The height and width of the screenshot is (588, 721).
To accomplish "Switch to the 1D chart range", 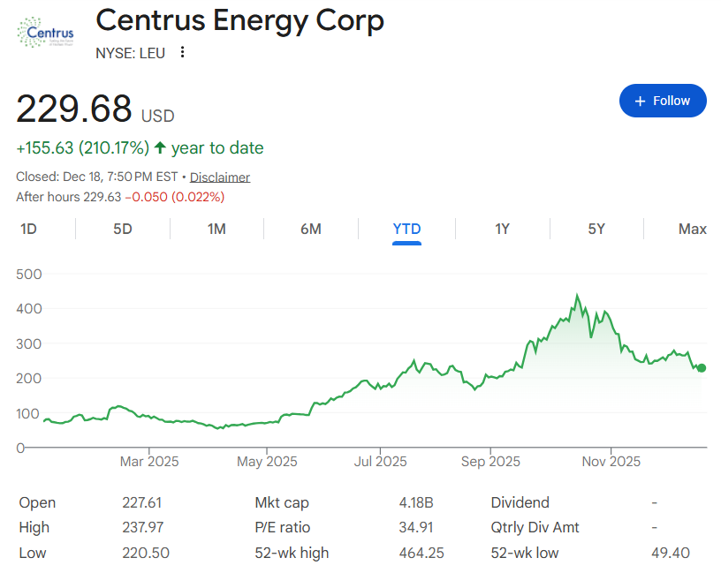I will (28, 230).
